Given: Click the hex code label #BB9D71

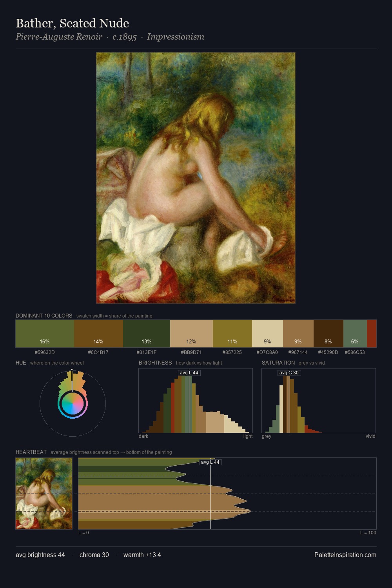Looking at the screenshot, I should coord(191,352).
